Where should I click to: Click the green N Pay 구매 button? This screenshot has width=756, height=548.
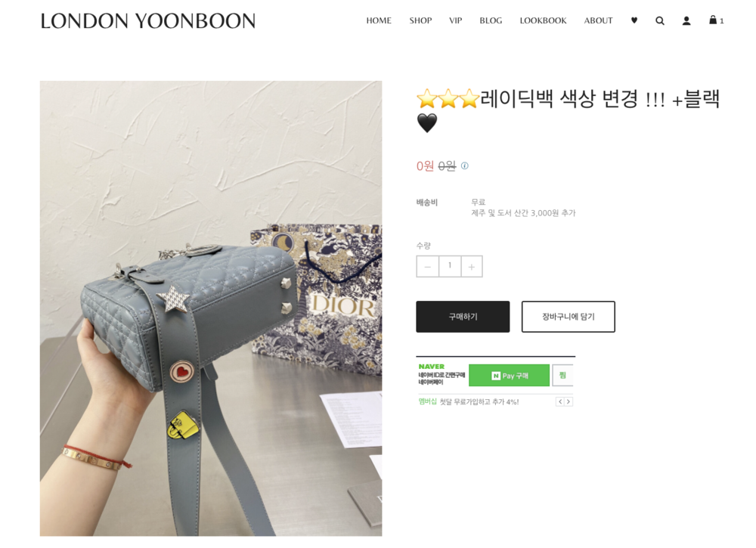tap(509, 375)
